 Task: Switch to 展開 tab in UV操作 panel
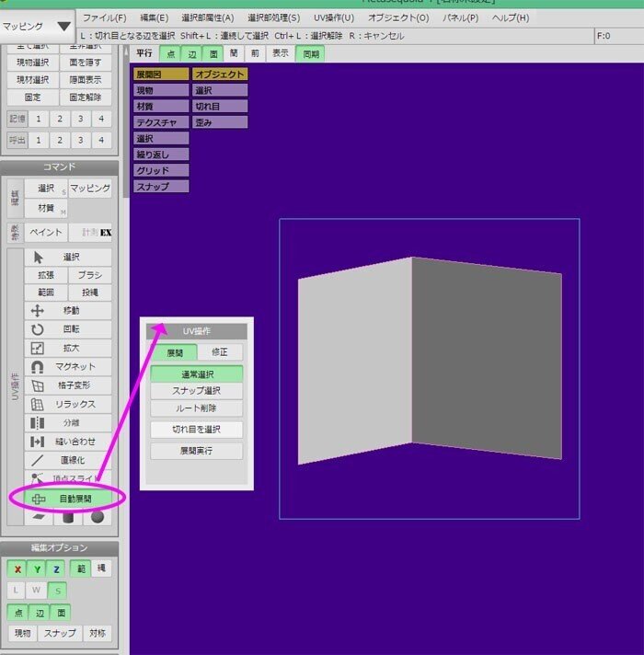pyautogui.click(x=174, y=352)
